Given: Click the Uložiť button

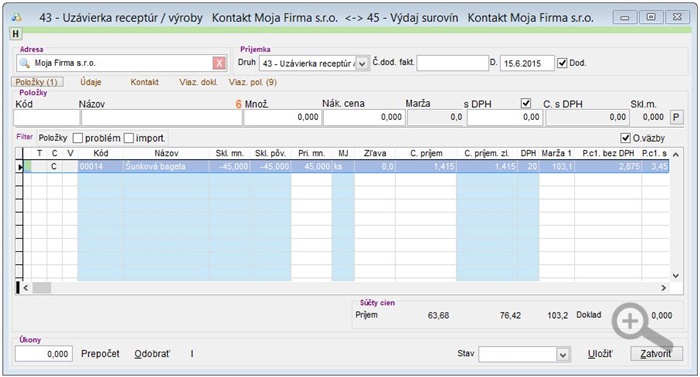Looking at the screenshot, I should pyautogui.click(x=600, y=354).
